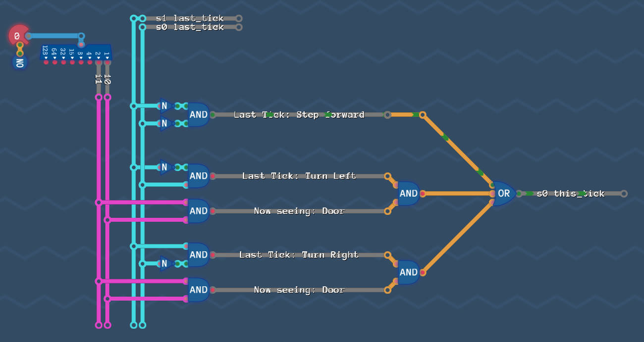
Task: Select the AND gate labeled Last Tick: Step Forward
Action: [x=198, y=114]
